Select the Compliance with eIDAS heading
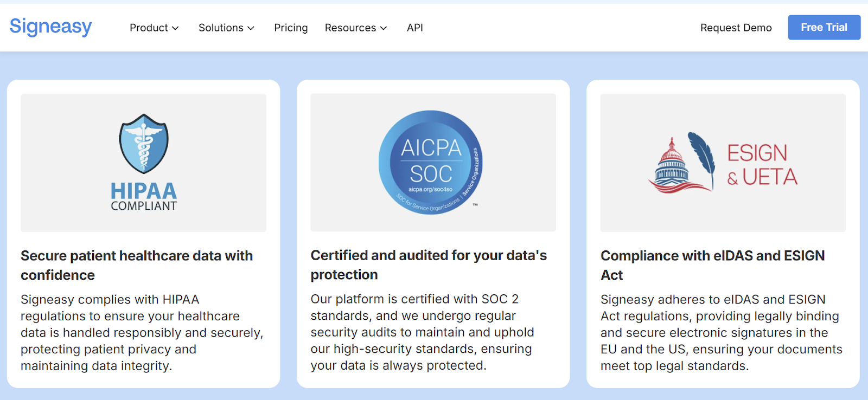Image resolution: width=868 pixels, height=400 pixels. (712, 265)
